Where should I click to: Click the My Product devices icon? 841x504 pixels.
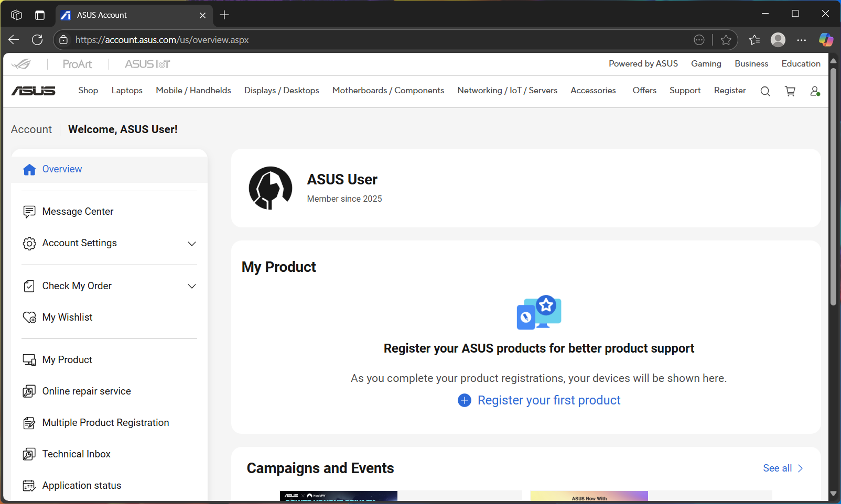[29, 360]
